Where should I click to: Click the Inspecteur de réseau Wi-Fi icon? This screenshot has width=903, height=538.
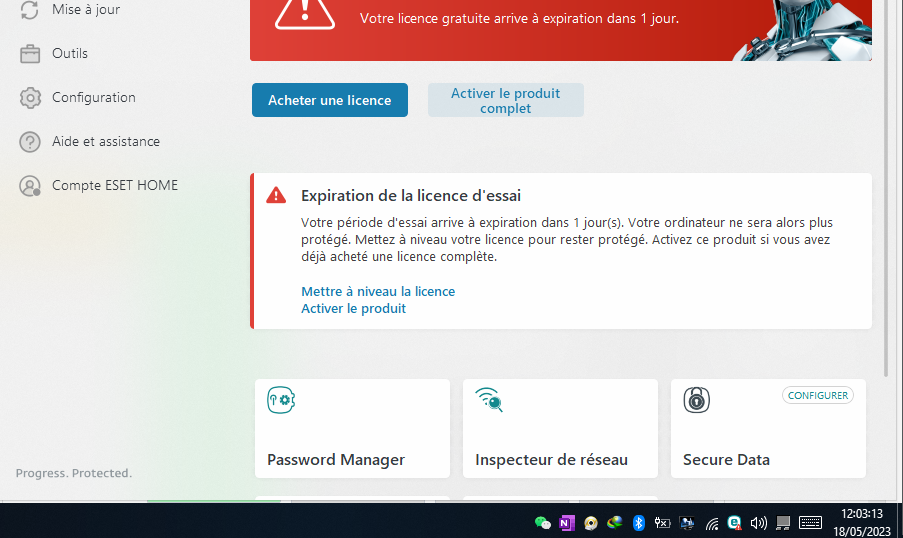coord(488,399)
